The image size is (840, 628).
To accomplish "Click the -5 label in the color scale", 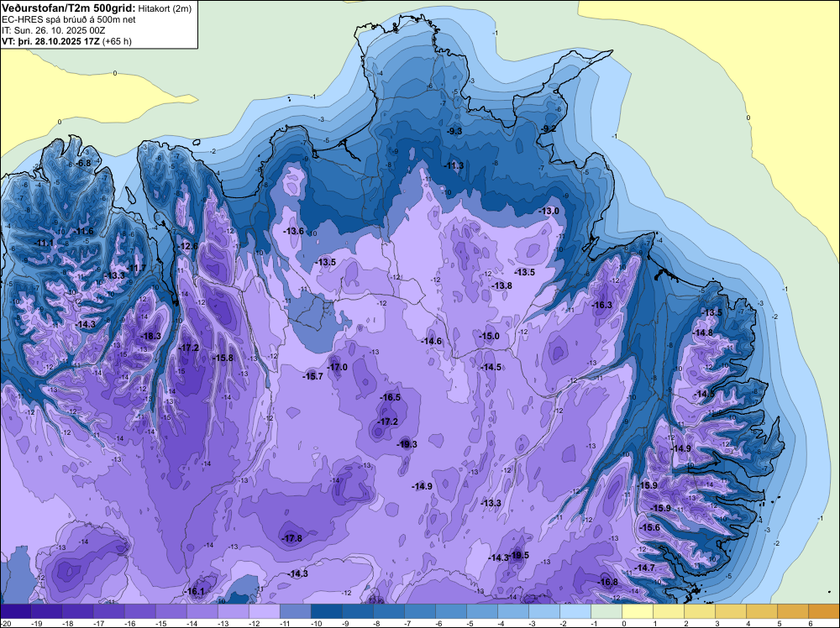I will point(471,623).
